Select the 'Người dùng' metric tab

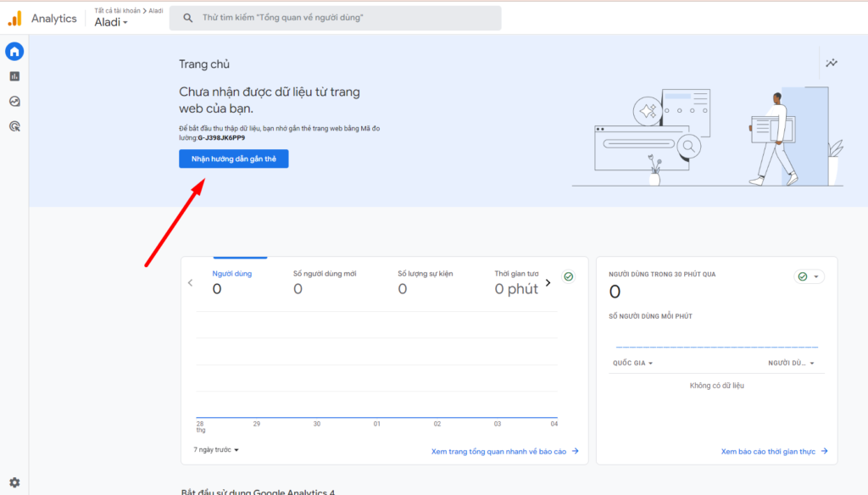[x=231, y=281]
